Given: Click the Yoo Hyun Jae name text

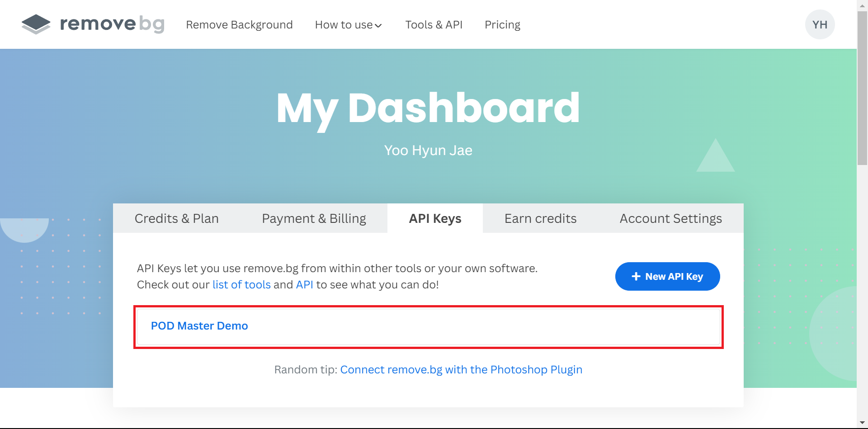Looking at the screenshot, I should pos(428,151).
